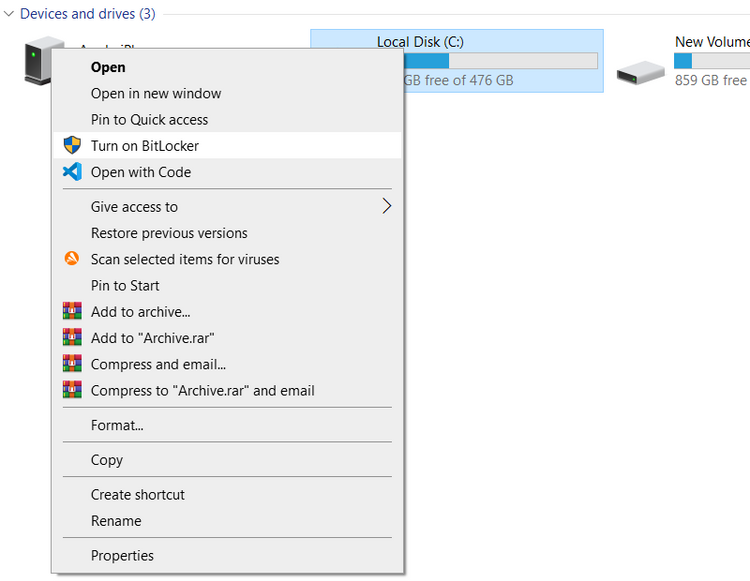Click the New Volume drive icon
Viewport: 750px width, 581px height.
pyautogui.click(x=640, y=71)
